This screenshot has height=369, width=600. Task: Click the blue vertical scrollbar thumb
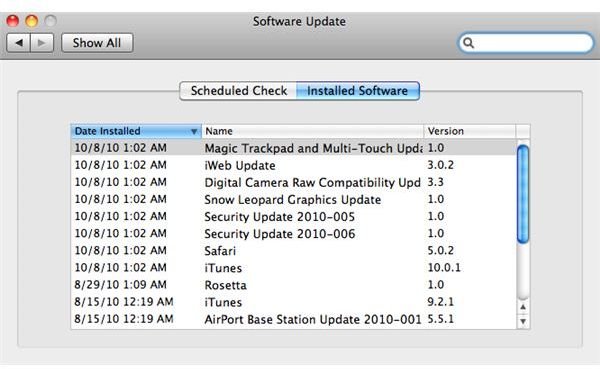click(x=523, y=194)
